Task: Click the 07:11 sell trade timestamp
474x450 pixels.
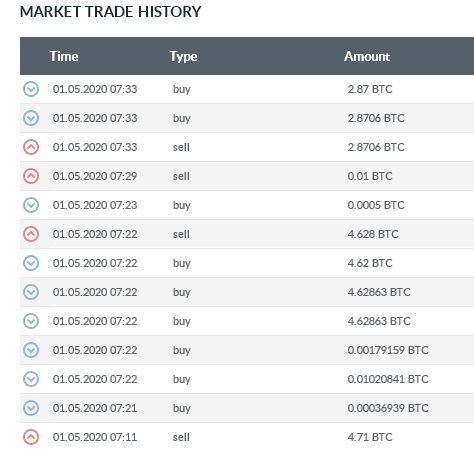Action: (95, 437)
